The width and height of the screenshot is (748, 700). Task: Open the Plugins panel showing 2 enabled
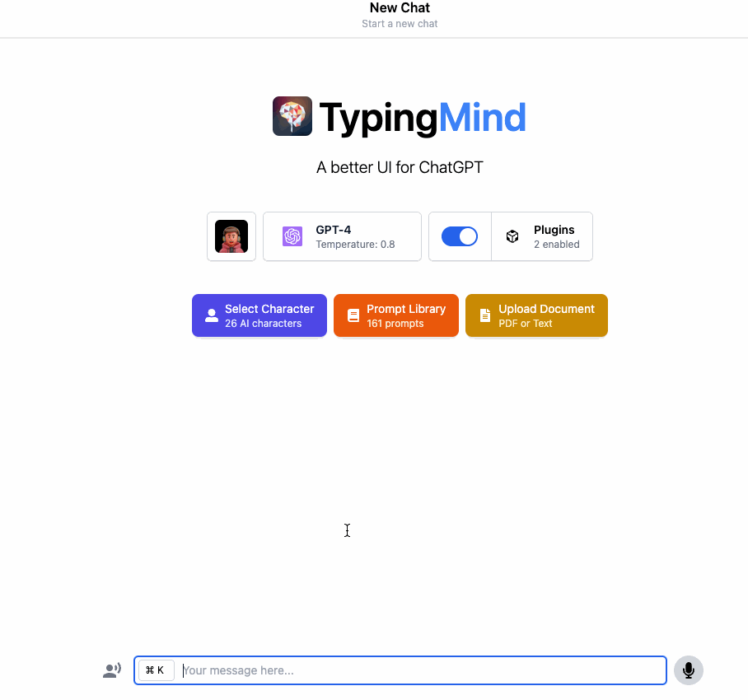coord(542,236)
